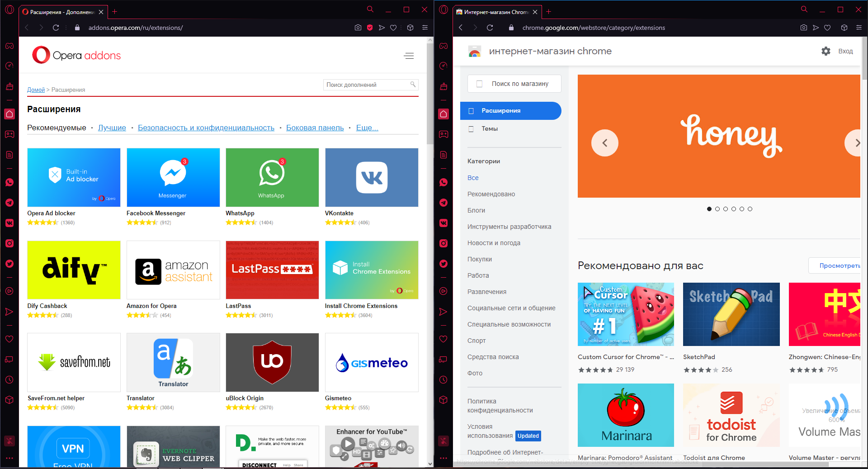The width and height of the screenshot is (868, 469).
Task: Click the 'Вход' sign-in button
Action: click(845, 51)
